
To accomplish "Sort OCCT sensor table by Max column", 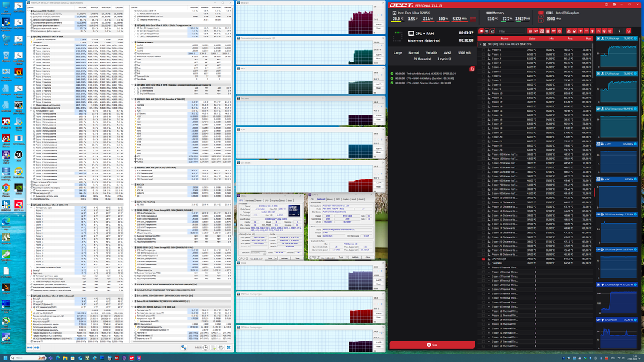I will pos(588,39).
